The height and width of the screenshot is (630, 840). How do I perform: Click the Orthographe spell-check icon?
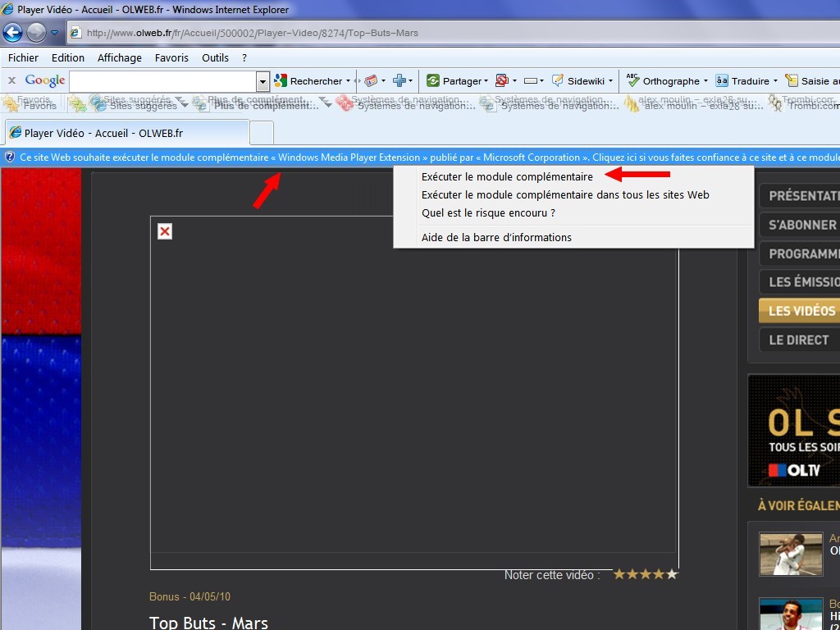pyautogui.click(x=632, y=80)
